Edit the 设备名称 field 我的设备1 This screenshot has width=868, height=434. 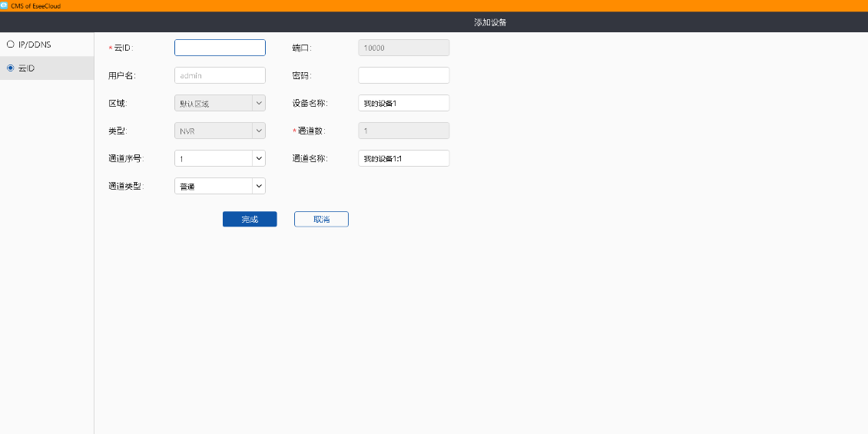403,103
